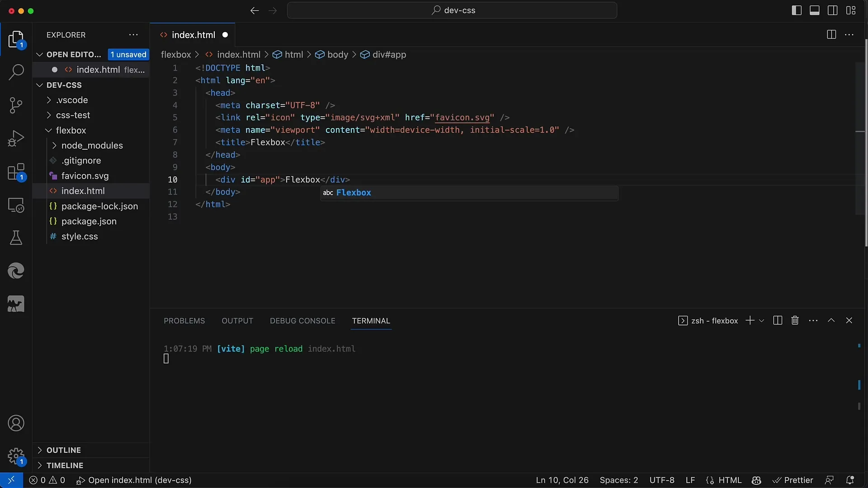Image resolution: width=868 pixels, height=488 pixels.
Task: Open remote window from status bar
Action: click(11, 480)
